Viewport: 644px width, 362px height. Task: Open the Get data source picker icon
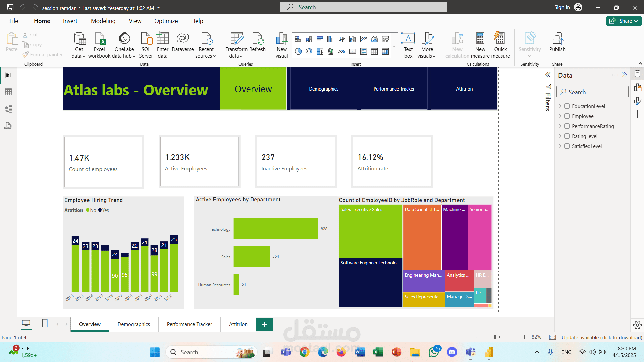79,39
